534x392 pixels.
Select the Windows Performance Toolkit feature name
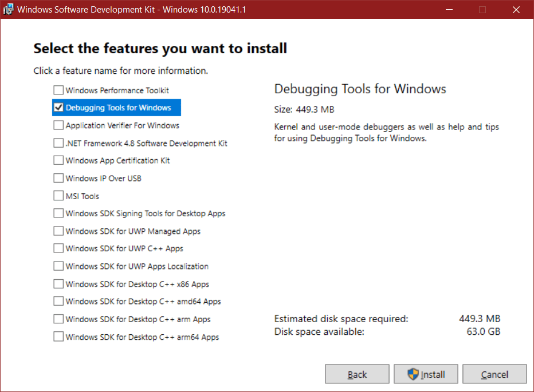click(117, 90)
